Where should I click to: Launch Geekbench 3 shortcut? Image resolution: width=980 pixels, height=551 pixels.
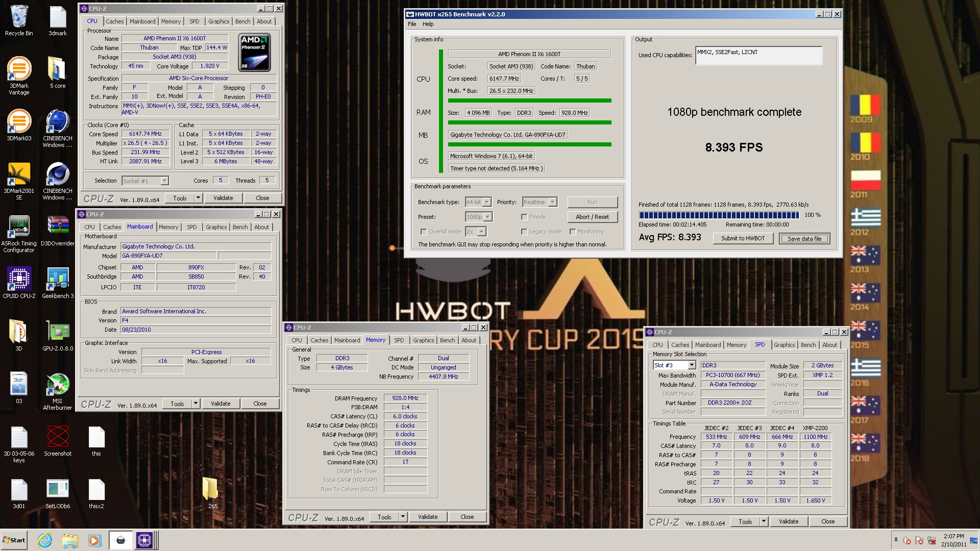coord(58,283)
